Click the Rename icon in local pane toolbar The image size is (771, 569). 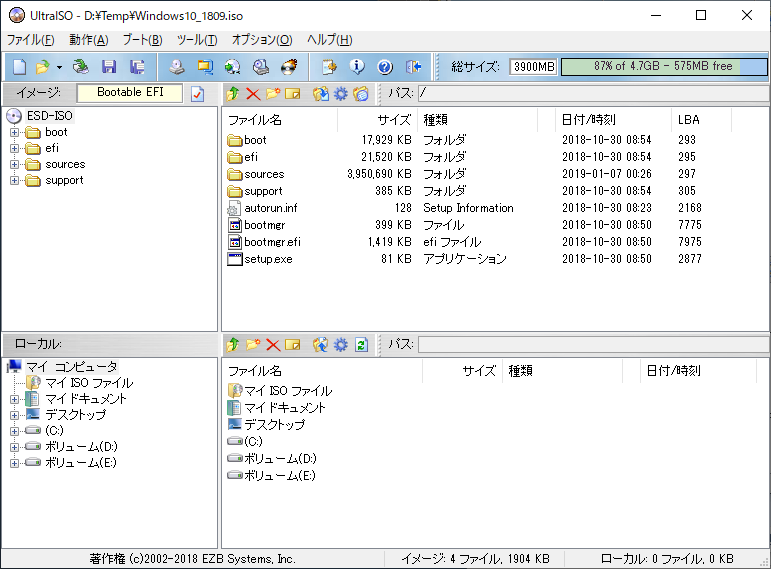[x=293, y=345]
